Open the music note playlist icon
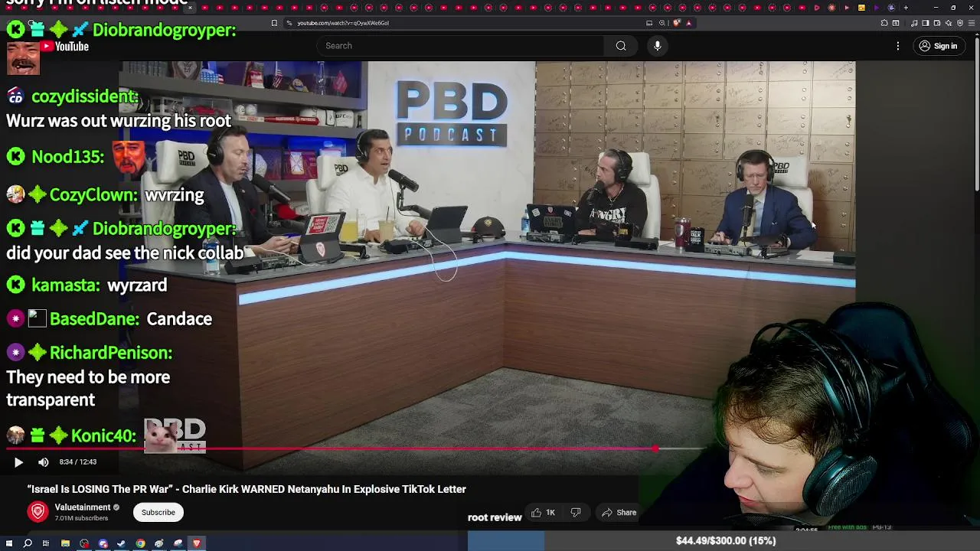The height and width of the screenshot is (551, 980). [914, 23]
